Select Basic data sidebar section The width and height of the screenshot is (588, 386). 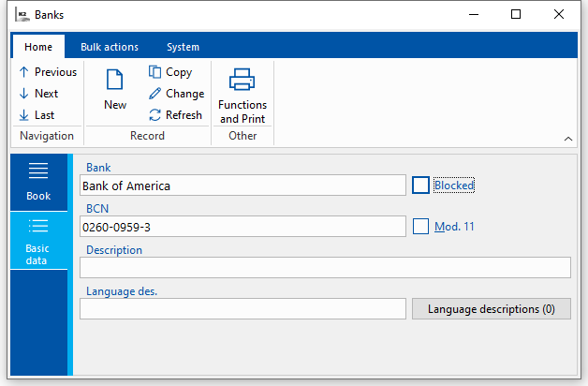coord(38,241)
